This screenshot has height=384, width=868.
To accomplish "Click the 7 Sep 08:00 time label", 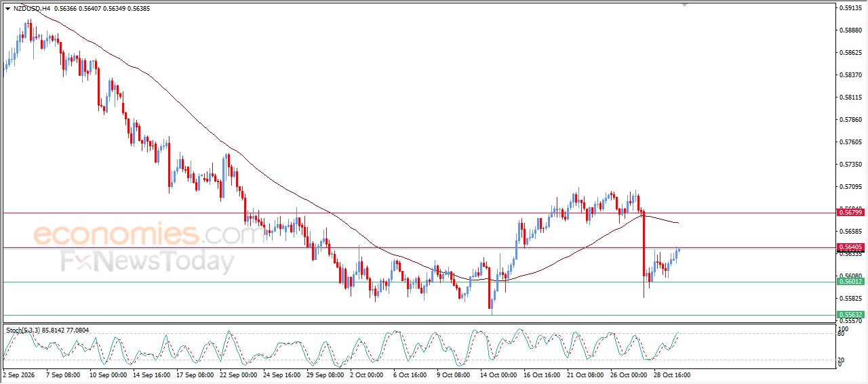I will [x=63, y=375].
